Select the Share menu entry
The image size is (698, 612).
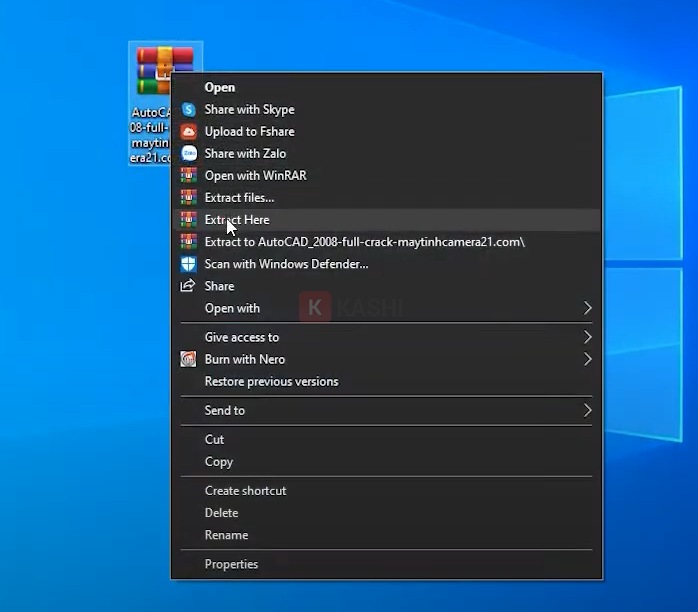(x=386, y=286)
